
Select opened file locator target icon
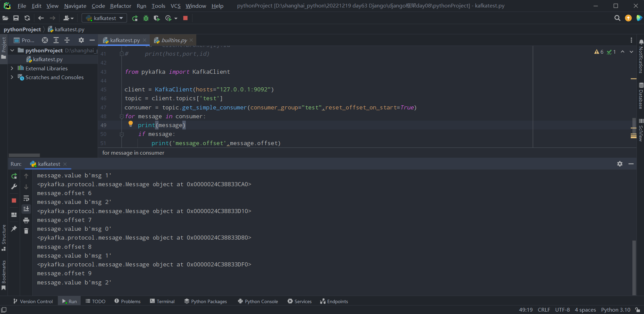click(x=45, y=40)
